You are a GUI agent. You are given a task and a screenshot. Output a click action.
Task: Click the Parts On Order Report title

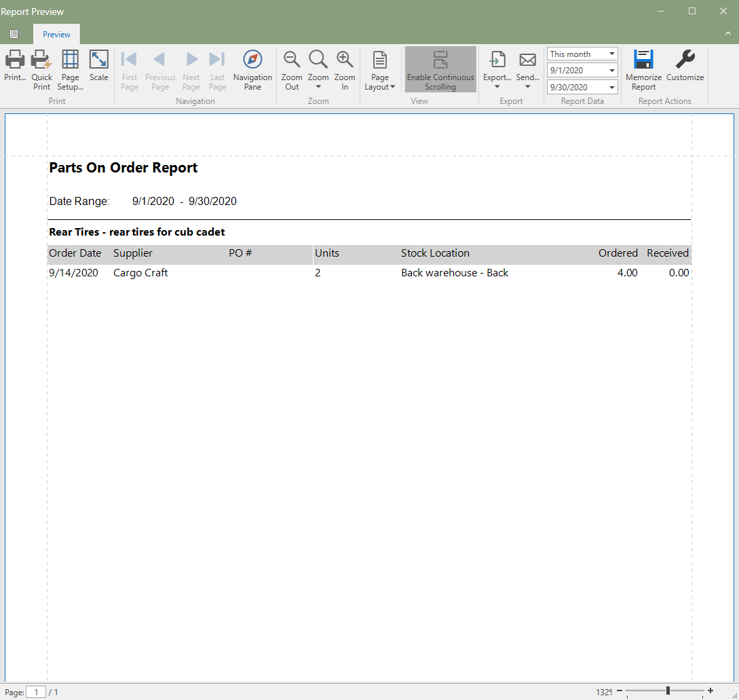124,168
